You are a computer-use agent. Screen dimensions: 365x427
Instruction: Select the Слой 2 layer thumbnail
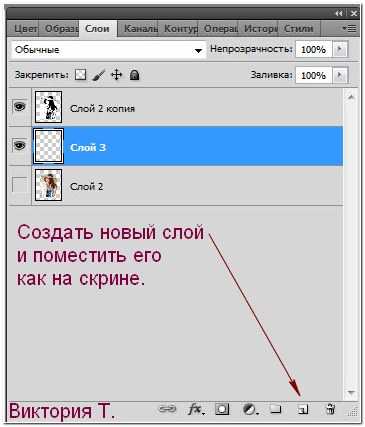click(x=48, y=185)
